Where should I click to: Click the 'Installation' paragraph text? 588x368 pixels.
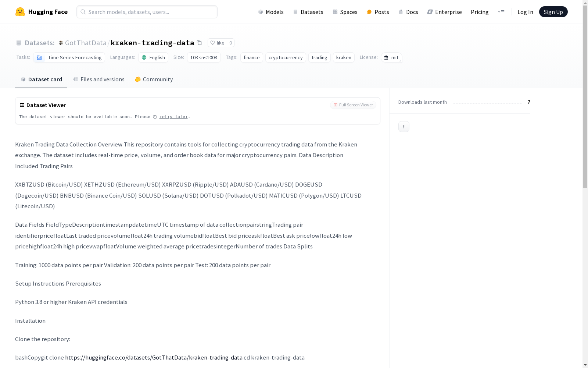(x=30, y=321)
